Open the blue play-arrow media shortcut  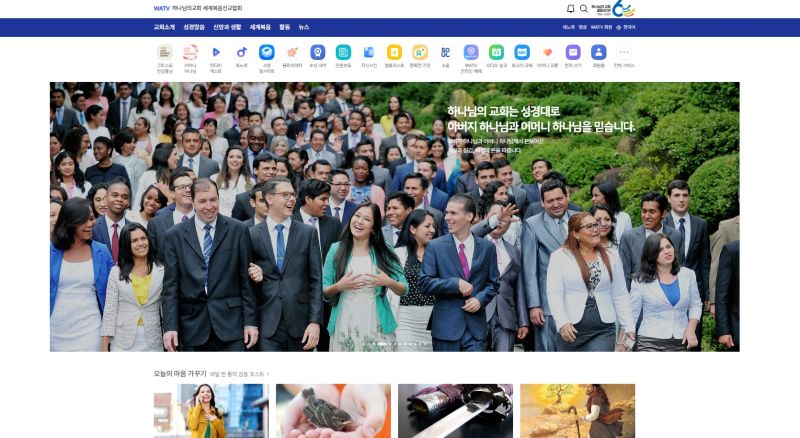[x=216, y=52]
